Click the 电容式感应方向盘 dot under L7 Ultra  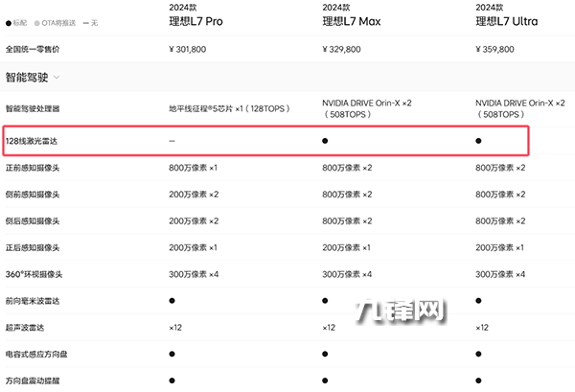478,355
